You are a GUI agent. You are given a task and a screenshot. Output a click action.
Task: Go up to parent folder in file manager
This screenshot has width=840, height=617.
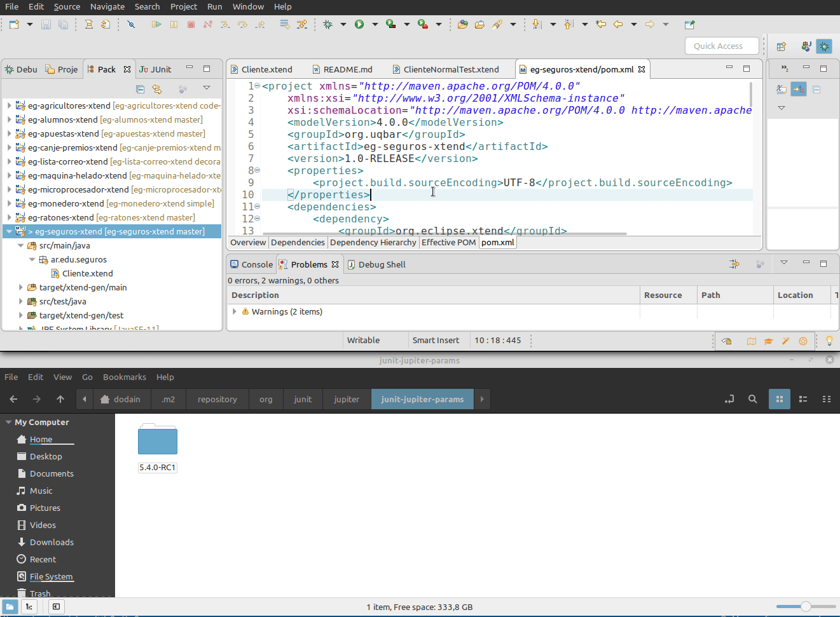coord(60,399)
